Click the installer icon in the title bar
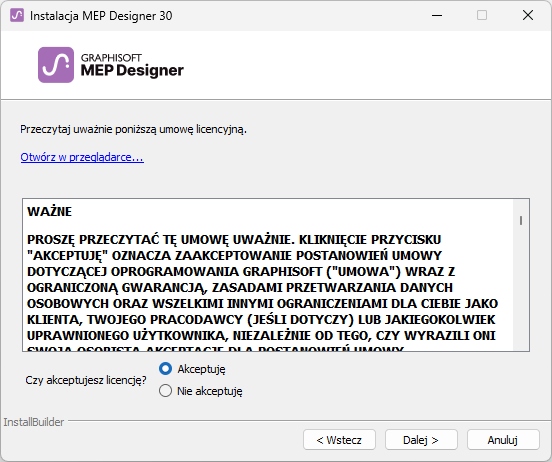This screenshot has height=462, width=552. (17, 15)
